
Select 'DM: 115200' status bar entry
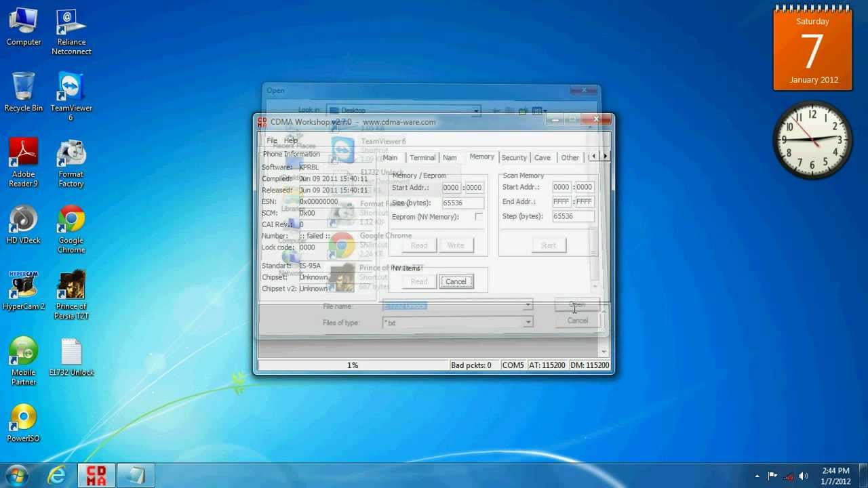[589, 365]
